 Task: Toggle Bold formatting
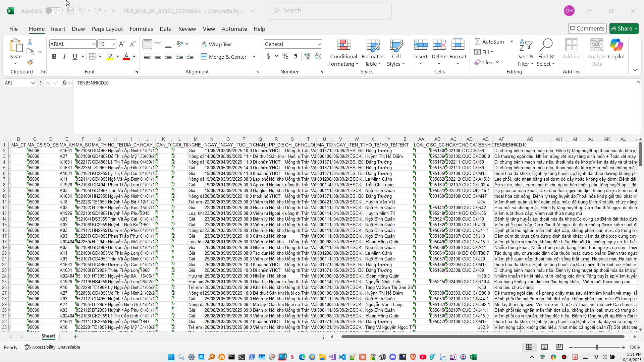pos(54,56)
